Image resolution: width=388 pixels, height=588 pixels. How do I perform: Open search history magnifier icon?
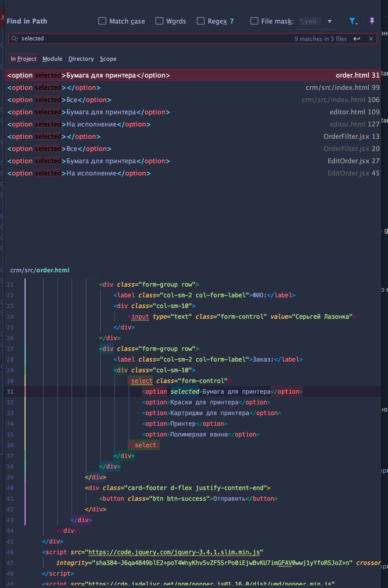(x=15, y=39)
